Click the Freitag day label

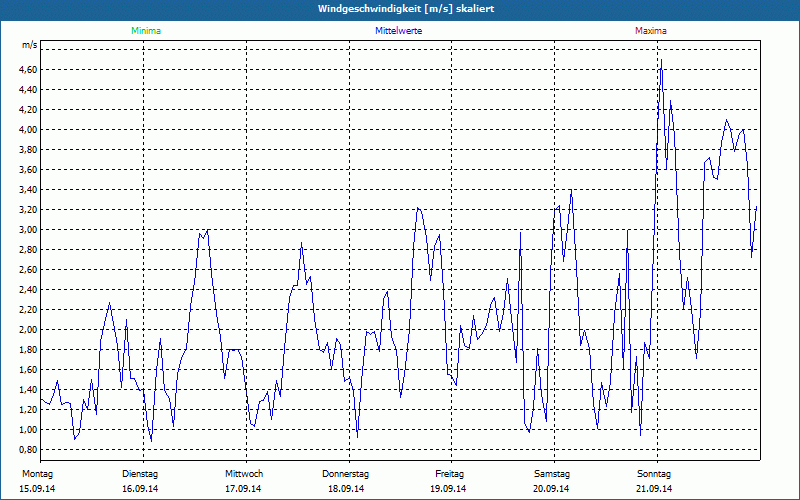coord(449,474)
